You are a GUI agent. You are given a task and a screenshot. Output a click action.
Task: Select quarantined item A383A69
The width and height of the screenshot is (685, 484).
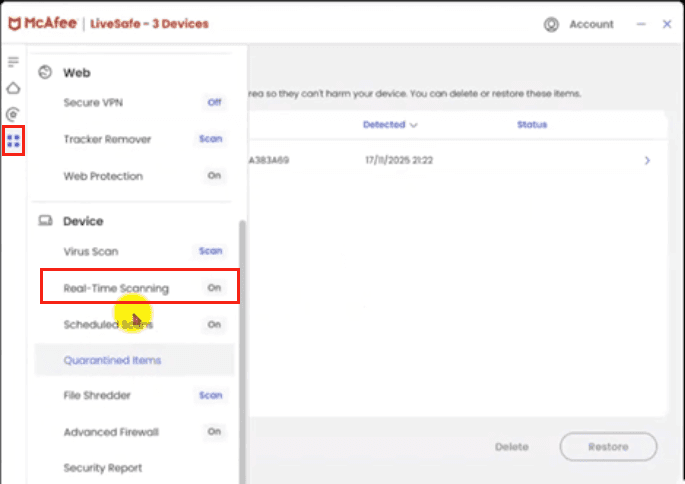tap(269, 160)
